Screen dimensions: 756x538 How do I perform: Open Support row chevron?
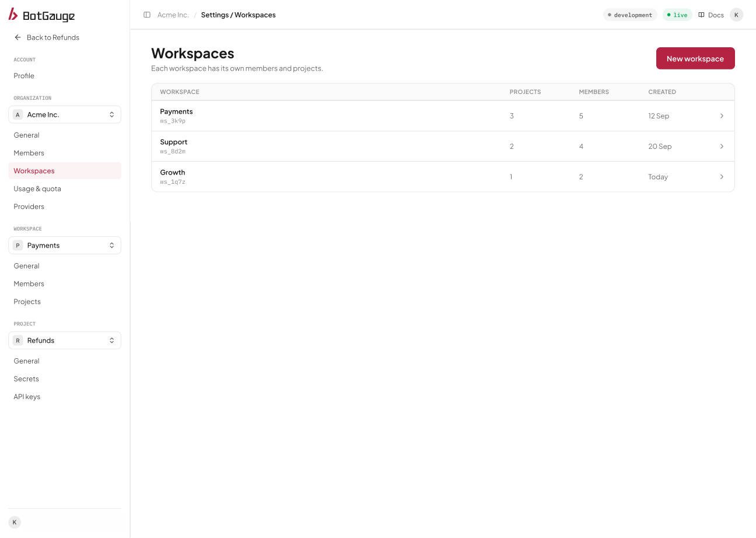(722, 146)
